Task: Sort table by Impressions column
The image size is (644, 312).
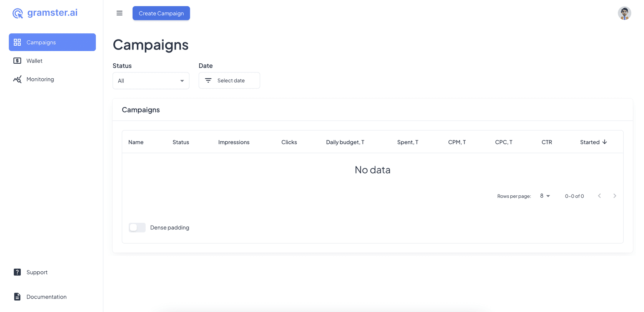Action: click(x=234, y=142)
